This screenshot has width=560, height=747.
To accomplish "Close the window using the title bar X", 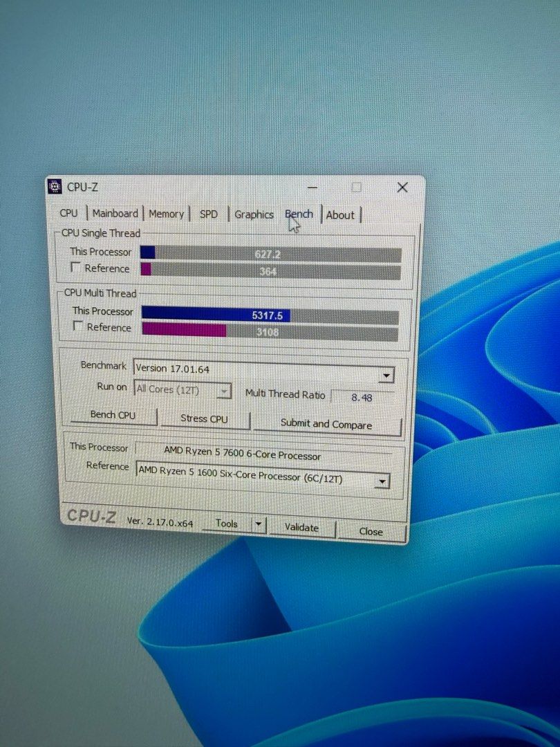I will tap(402, 187).
